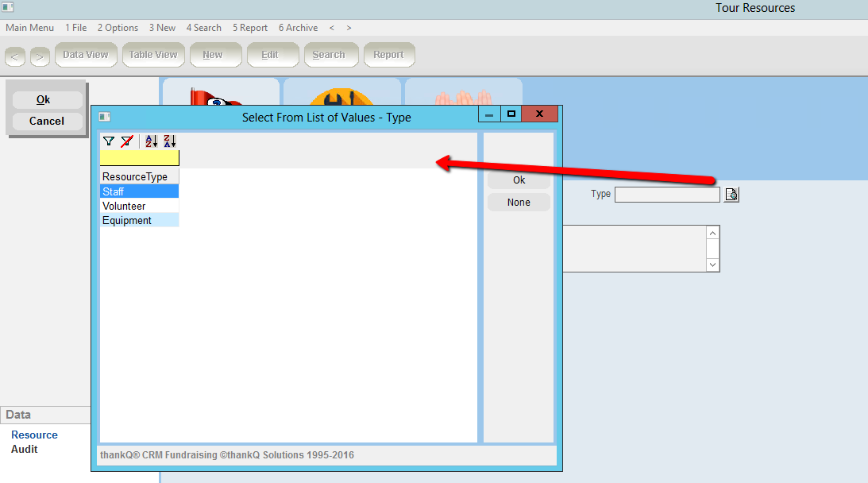Choose Equipment in the ResourceType list
Screen dimensions: 868x483
tap(139, 220)
